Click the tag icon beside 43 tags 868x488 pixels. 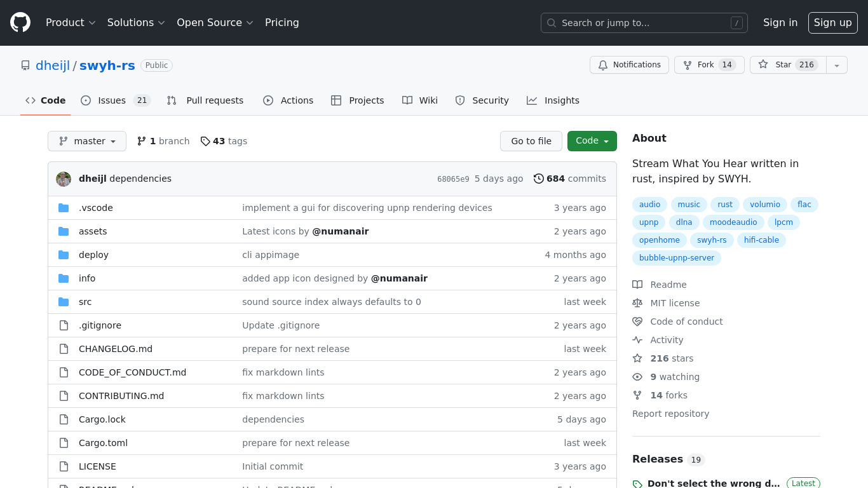[x=205, y=141]
